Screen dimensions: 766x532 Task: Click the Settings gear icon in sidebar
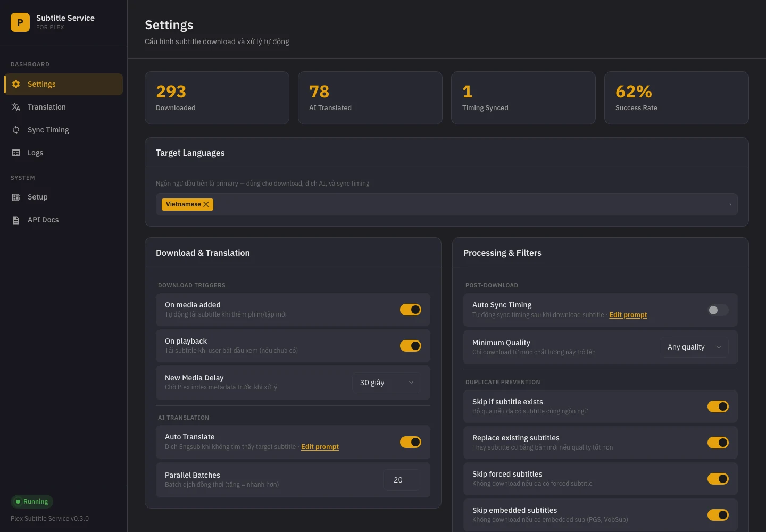point(16,84)
